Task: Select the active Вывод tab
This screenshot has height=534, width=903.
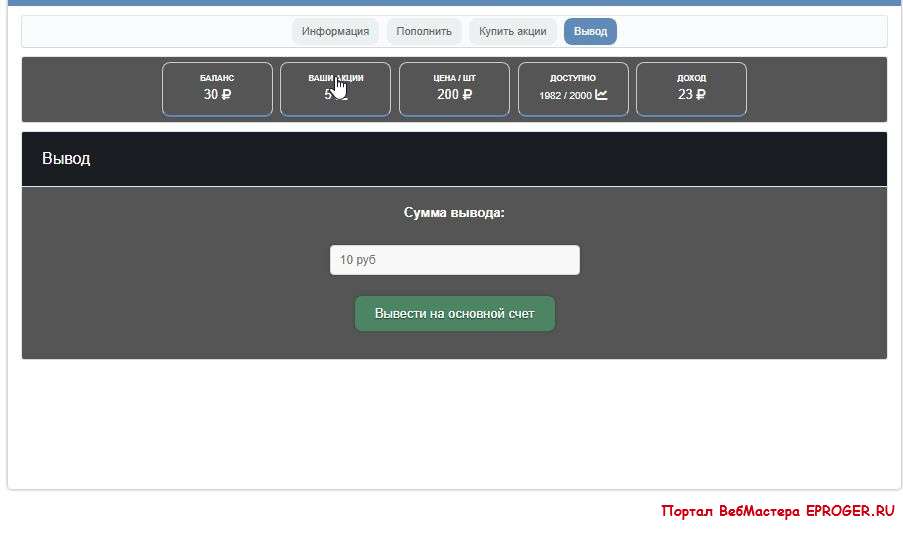Action: coord(590,31)
